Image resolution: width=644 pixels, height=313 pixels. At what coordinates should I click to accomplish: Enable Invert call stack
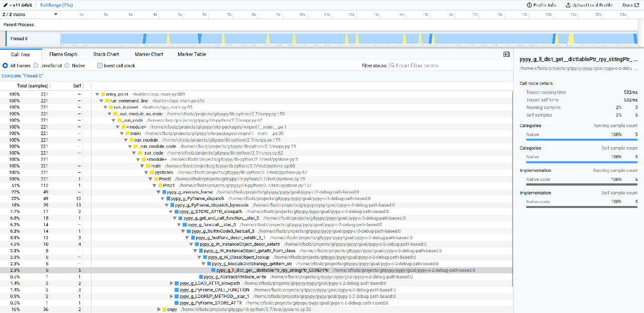(x=100, y=65)
